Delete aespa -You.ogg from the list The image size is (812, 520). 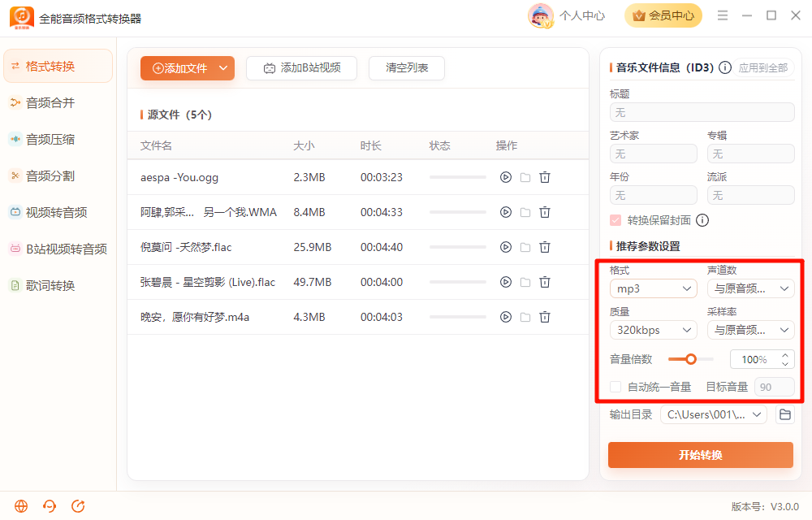pyautogui.click(x=545, y=177)
